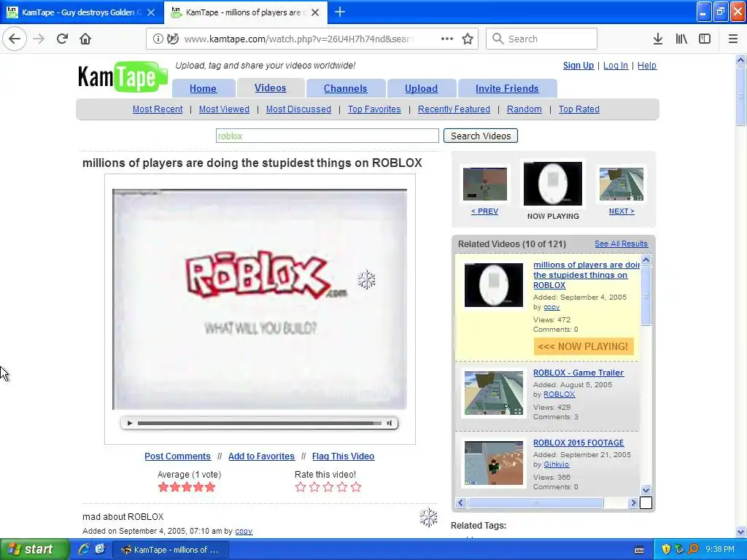Viewport: 747px width, 560px height.
Task: Open a new browser tab with plus
Action: [x=340, y=12]
